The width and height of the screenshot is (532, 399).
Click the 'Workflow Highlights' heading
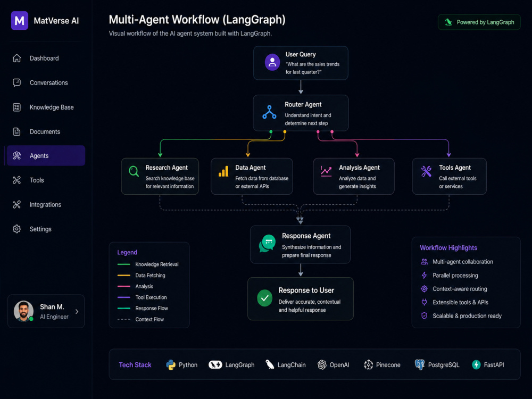click(x=448, y=248)
